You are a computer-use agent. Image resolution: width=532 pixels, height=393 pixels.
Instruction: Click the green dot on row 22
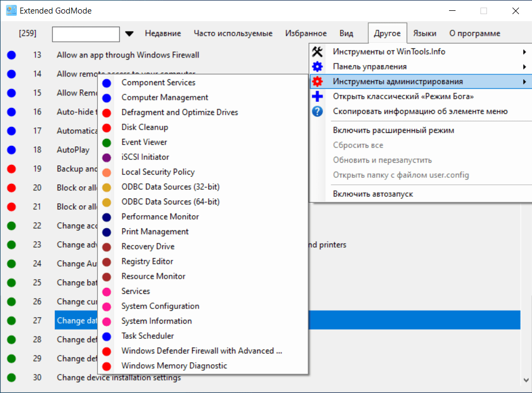tap(11, 226)
